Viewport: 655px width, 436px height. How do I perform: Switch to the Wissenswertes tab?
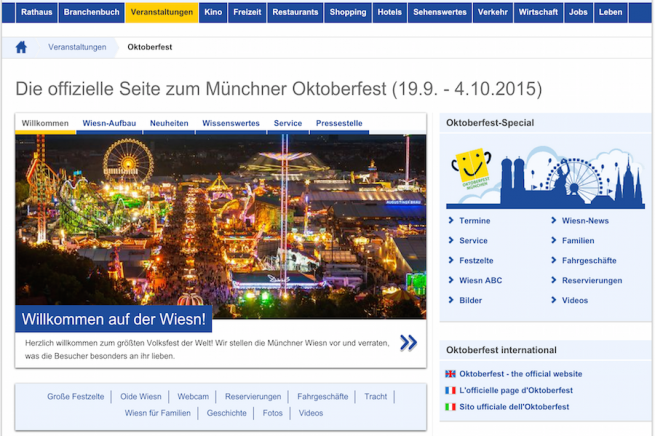230,124
